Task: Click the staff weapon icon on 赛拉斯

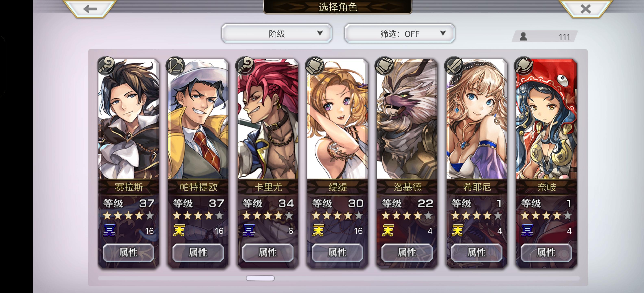Action: click(x=106, y=66)
